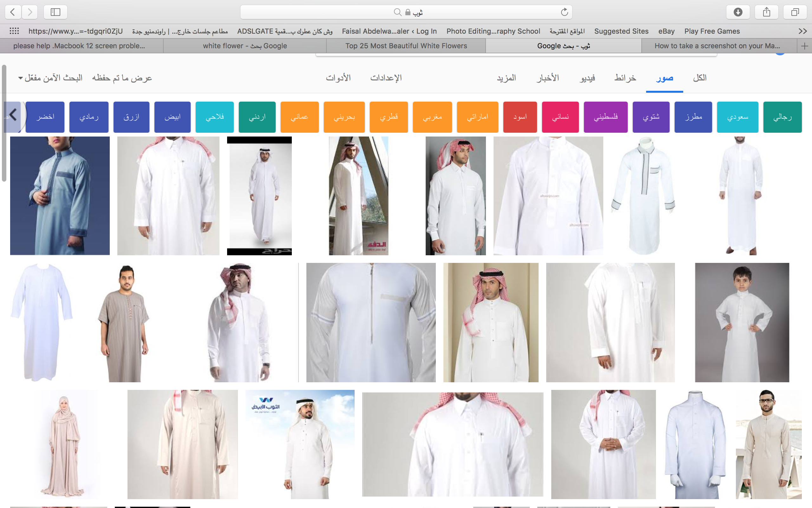Open the Faisal Abdelwa...aler Log In bookmark
The width and height of the screenshot is (812, 508).
pos(389,31)
